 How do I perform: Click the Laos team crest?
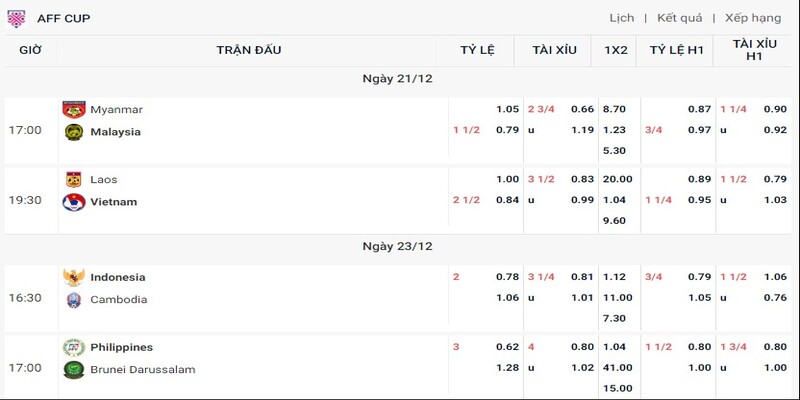[74, 180]
